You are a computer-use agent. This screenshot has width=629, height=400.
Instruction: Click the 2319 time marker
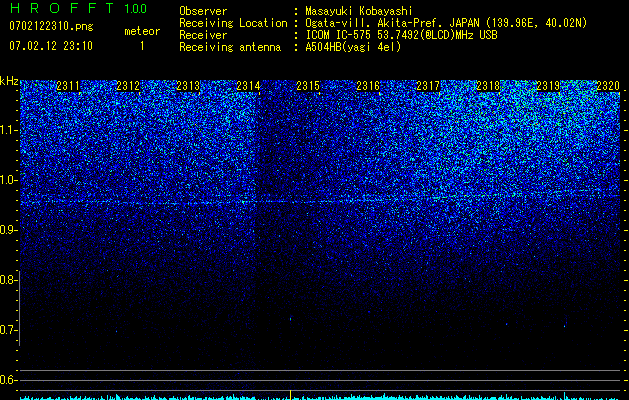click(x=548, y=86)
